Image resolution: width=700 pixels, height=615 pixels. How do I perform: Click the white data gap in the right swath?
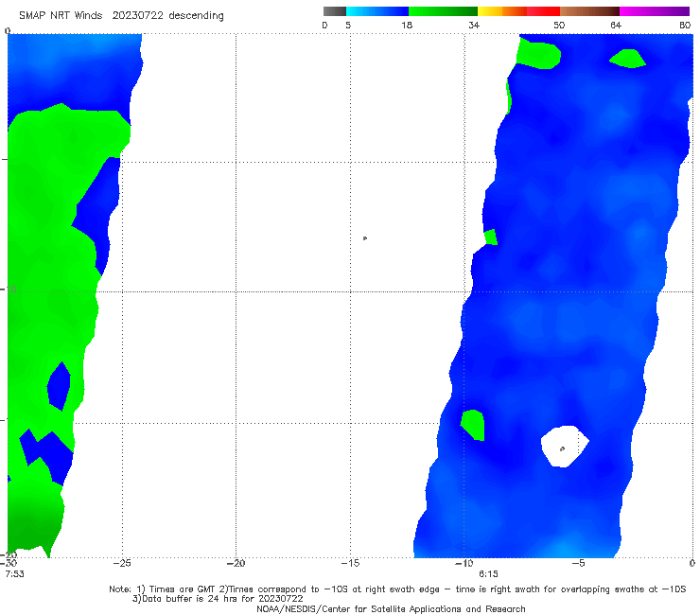click(565, 447)
